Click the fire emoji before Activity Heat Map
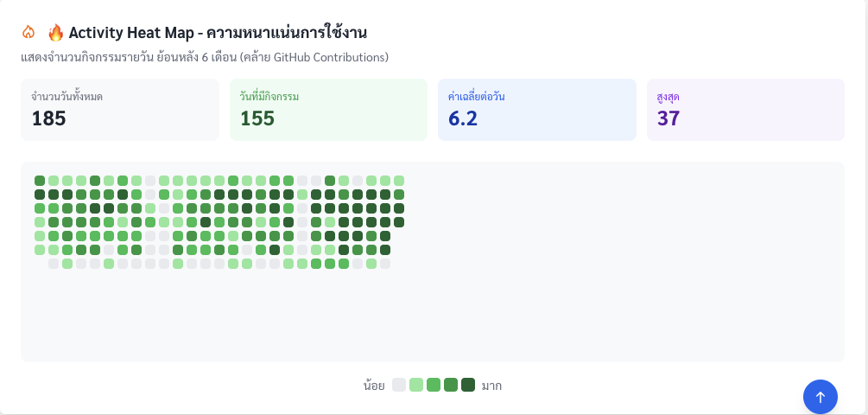 pos(56,33)
